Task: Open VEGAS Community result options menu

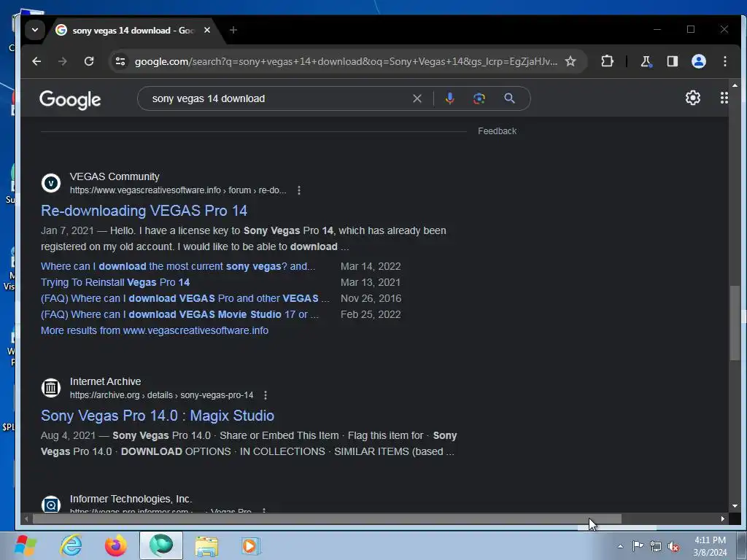Action: pos(298,190)
